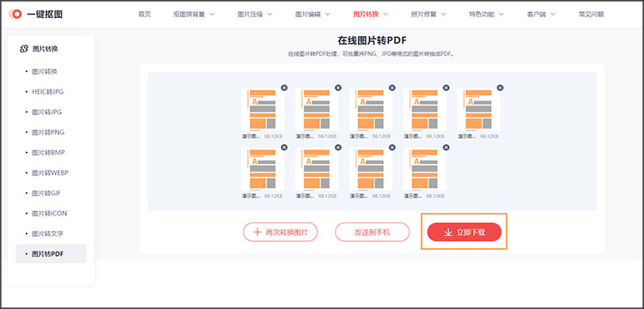The width and height of the screenshot is (644, 309).
Task: Remove the fourth thumbnail in top row
Action: 446,88
